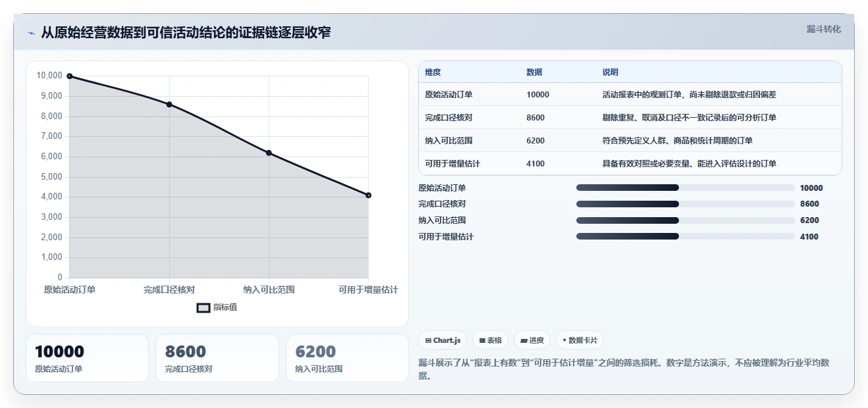Screen dimensions: 868x408
Task: Click the 表格 chip
Action: (x=491, y=340)
